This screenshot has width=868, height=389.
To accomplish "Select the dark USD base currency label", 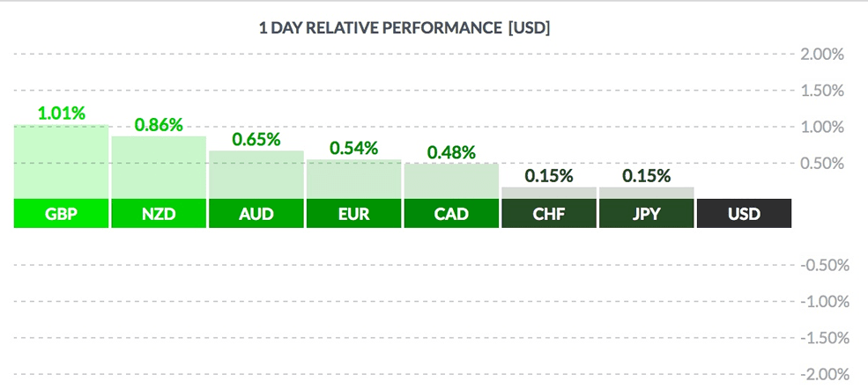I will coord(744,214).
